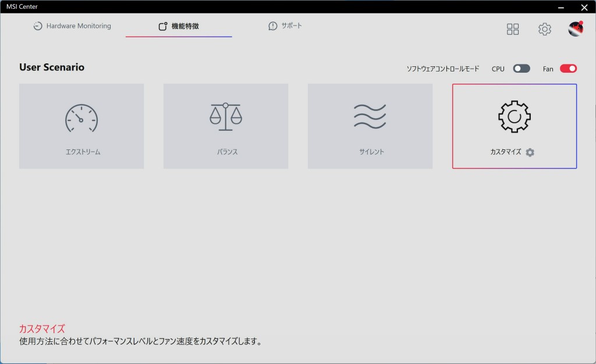
Task: Click the カスタマイズ scenario label text
Action: coord(505,152)
